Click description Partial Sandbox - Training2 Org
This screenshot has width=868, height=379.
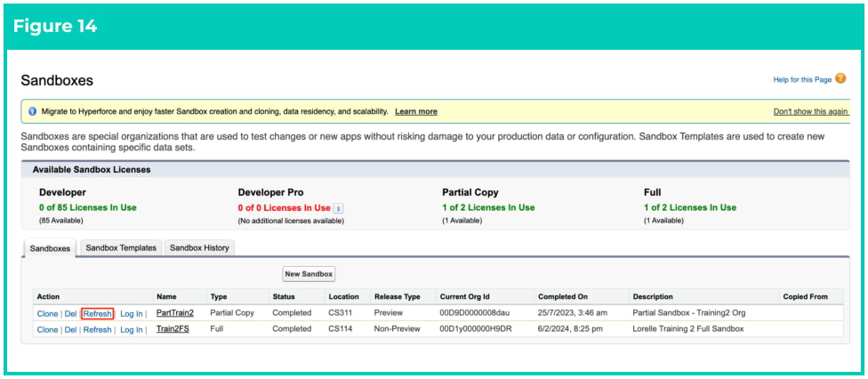click(689, 313)
